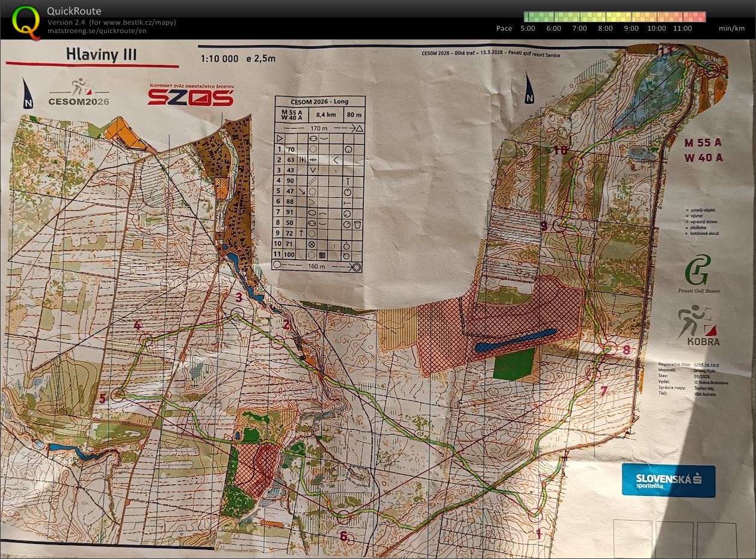This screenshot has height=559, width=756.
Task: Click the large 'M 55 A' class label
Action: tap(703, 142)
